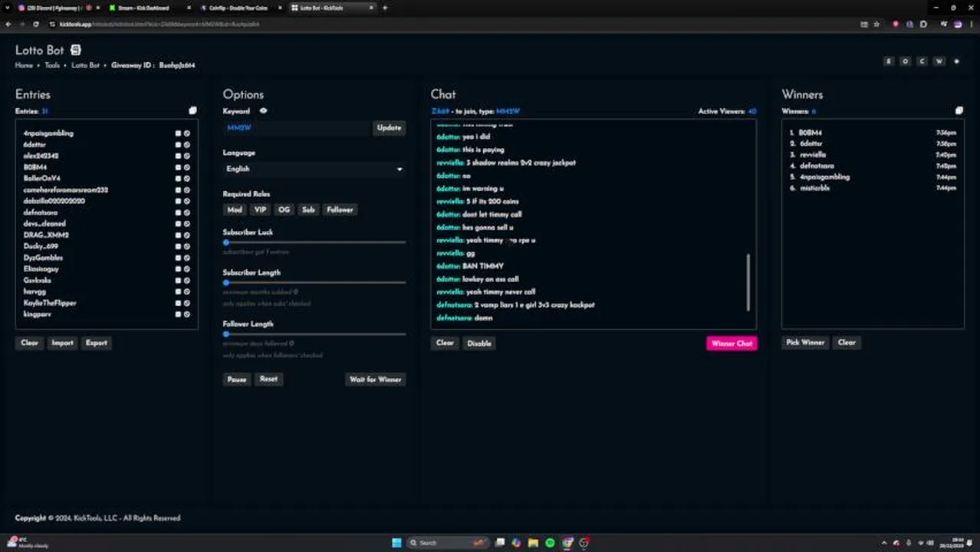Image resolution: width=980 pixels, height=552 pixels.
Task: Reload the page with browser refresh button
Action: click(x=35, y=24)
